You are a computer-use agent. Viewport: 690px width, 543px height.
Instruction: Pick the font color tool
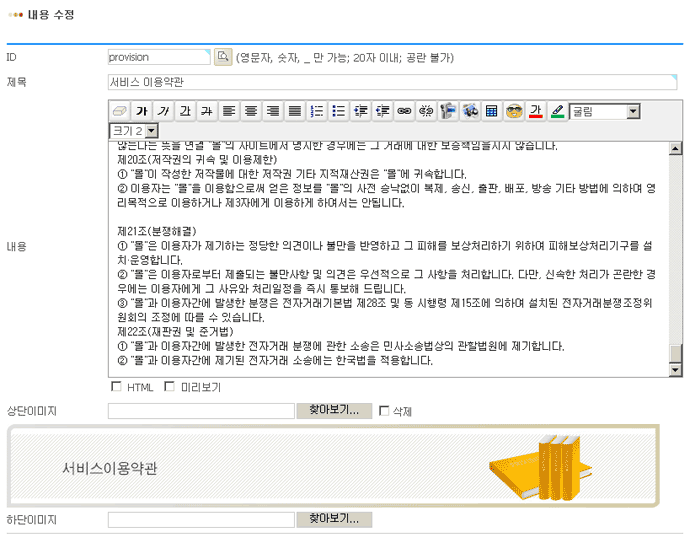point(535,110)
